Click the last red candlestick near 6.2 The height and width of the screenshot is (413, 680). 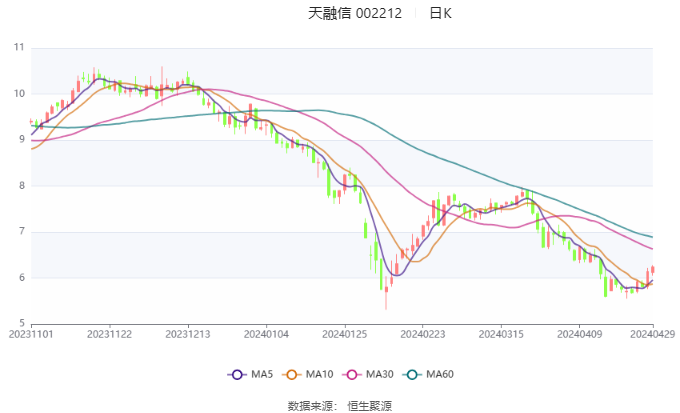click(x=653, y=270)
